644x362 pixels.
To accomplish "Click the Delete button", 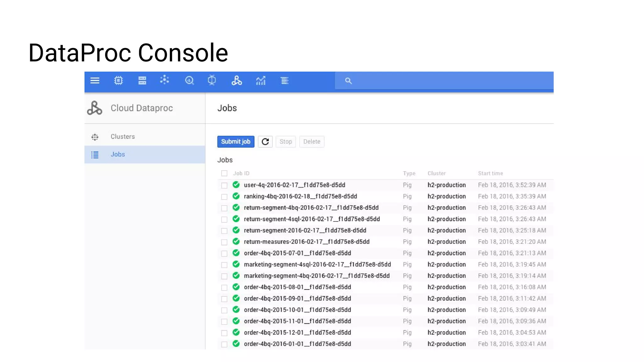I will [x=312, y=142].
